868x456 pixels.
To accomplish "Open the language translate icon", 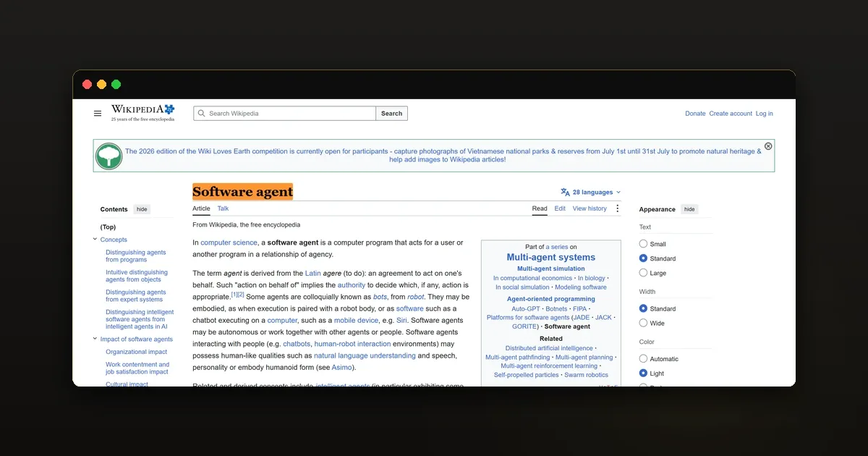I will click(x=565, y=193).
